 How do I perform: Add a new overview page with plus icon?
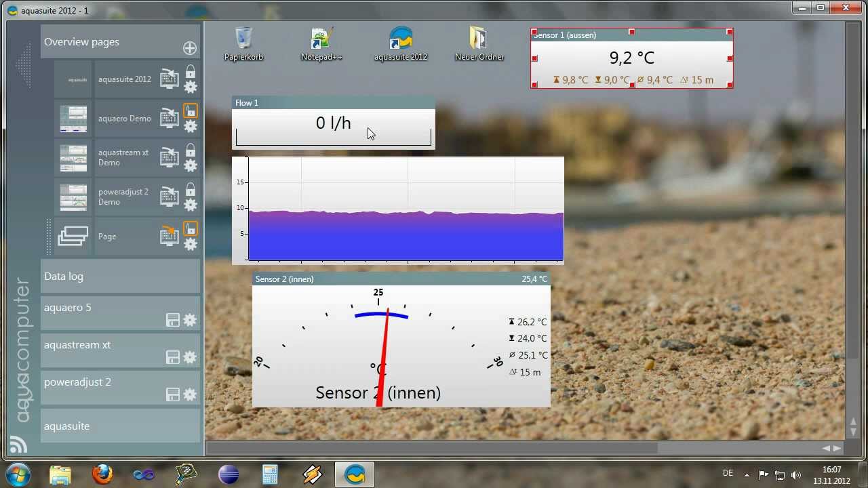(190, 48)
